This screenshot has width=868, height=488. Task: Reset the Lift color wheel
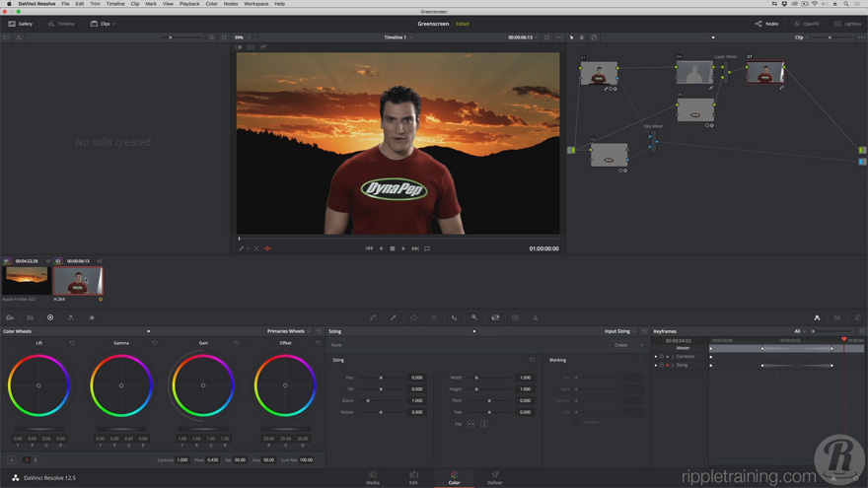(x=73, y=343)
